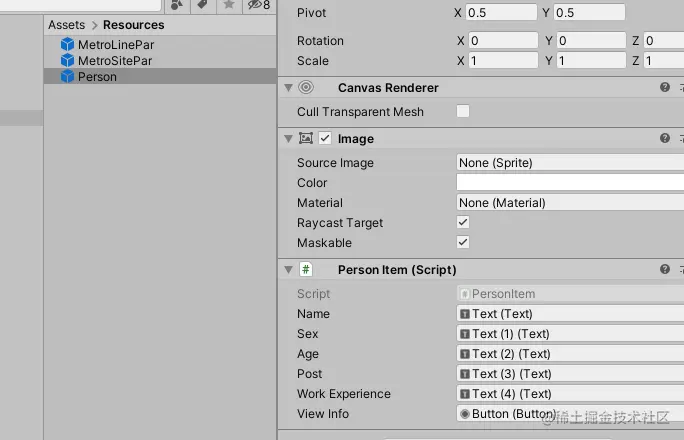
Task: Click the Post Text (3) reference field
Action: tap(570, 374)
